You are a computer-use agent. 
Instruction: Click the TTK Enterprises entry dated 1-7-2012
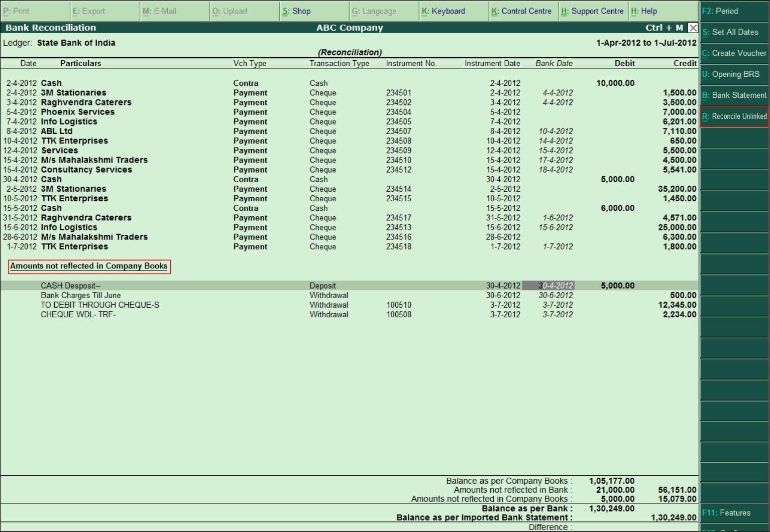tap(349, 246)
